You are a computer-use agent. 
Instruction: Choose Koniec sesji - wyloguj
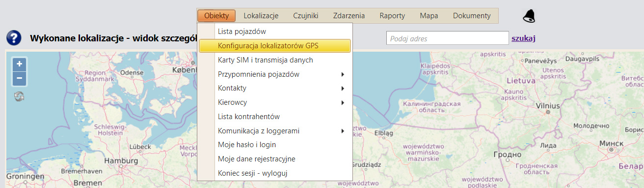click(275, 173)
